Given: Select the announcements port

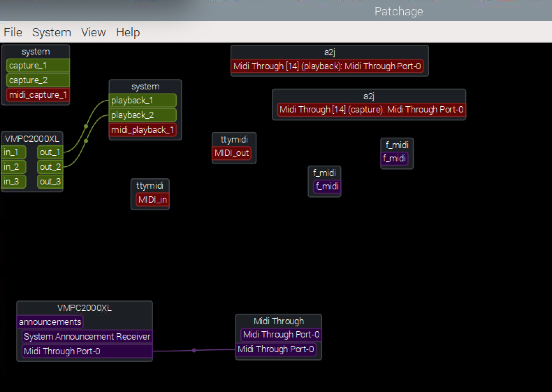Looking at the screenshot, I should click(50, 322).
